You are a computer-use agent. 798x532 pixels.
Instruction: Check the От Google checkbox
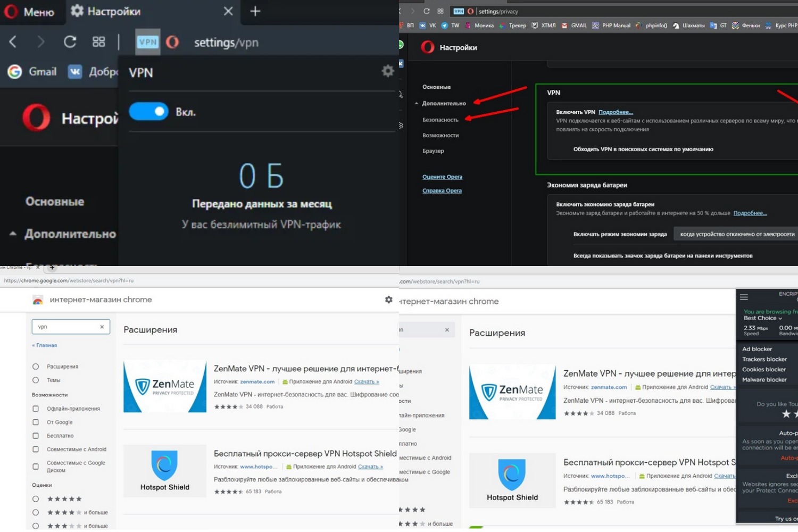click(x=36, y=422)
